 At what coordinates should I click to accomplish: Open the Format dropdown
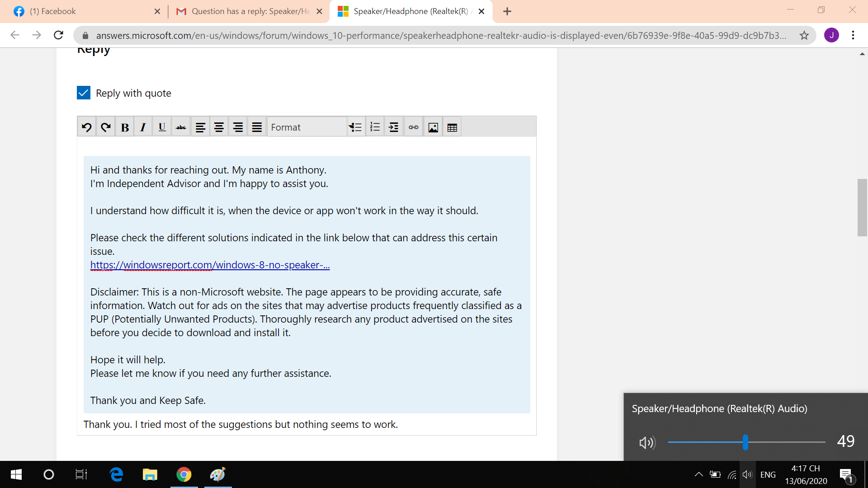click(x=307, y=127)
